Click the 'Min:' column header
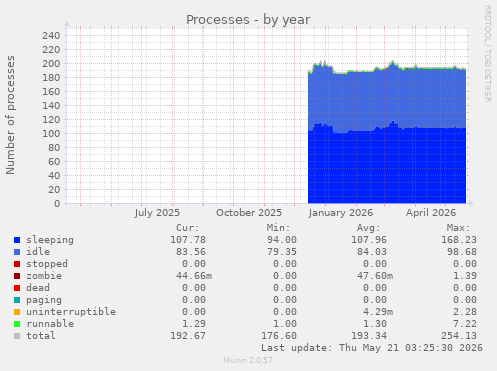Screen dimensions: 497x371 [278, 228]
